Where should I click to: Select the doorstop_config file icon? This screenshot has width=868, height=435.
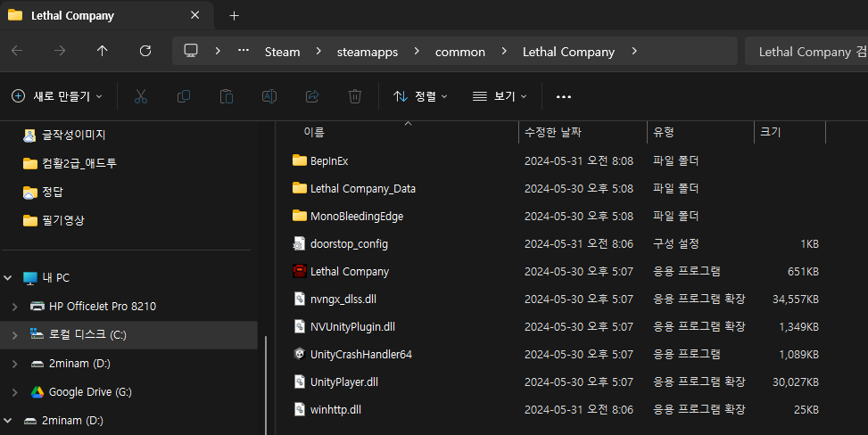point(300,243)
